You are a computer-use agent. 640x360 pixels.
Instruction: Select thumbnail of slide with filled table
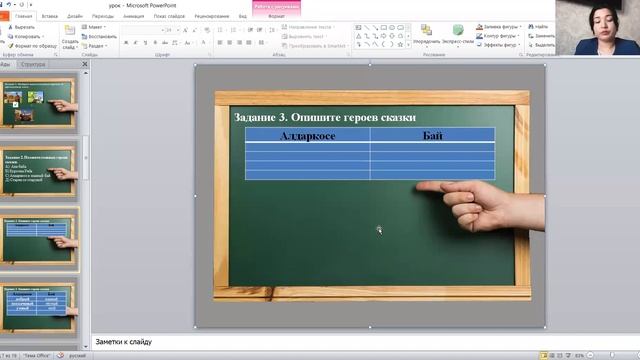pos(39,307)
